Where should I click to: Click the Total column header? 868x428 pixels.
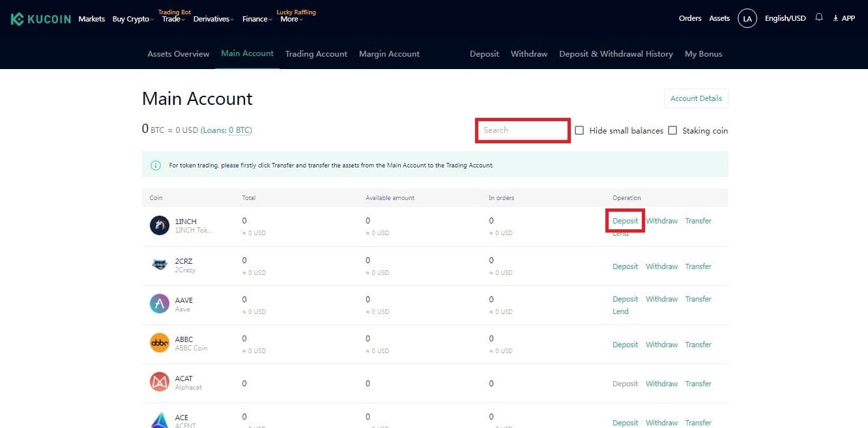248,198
